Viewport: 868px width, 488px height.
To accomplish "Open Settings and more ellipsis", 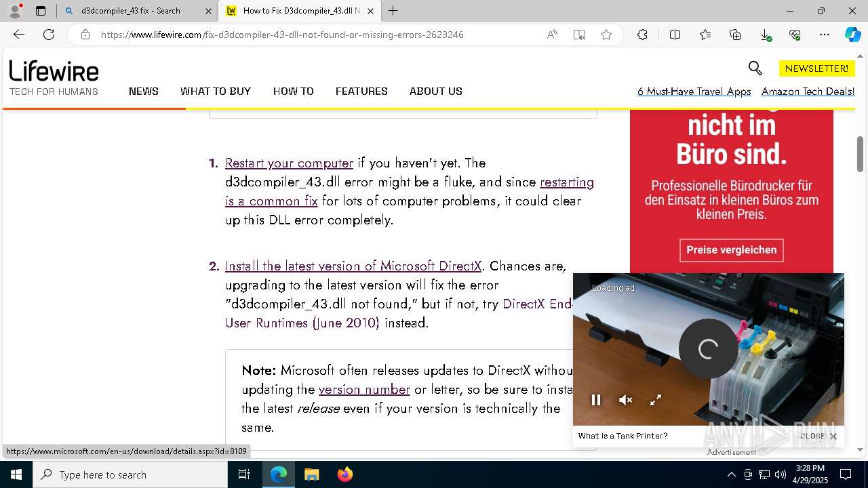I will click(x=825, y=35).
